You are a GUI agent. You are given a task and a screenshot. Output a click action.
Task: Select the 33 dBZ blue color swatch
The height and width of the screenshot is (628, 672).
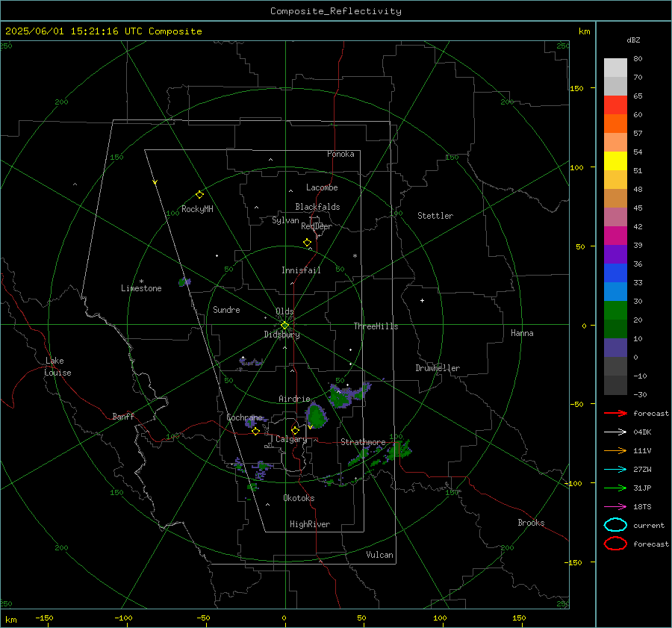tap(615, 292)
